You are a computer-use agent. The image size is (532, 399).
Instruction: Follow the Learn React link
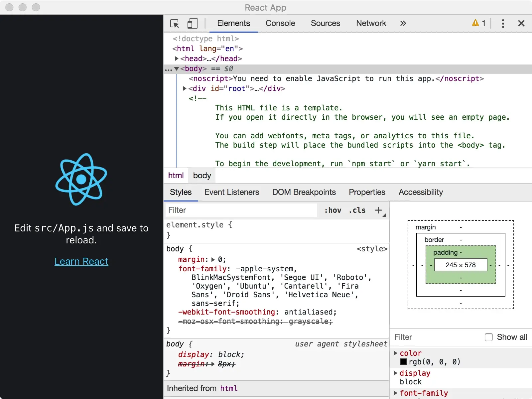[81, 261]
